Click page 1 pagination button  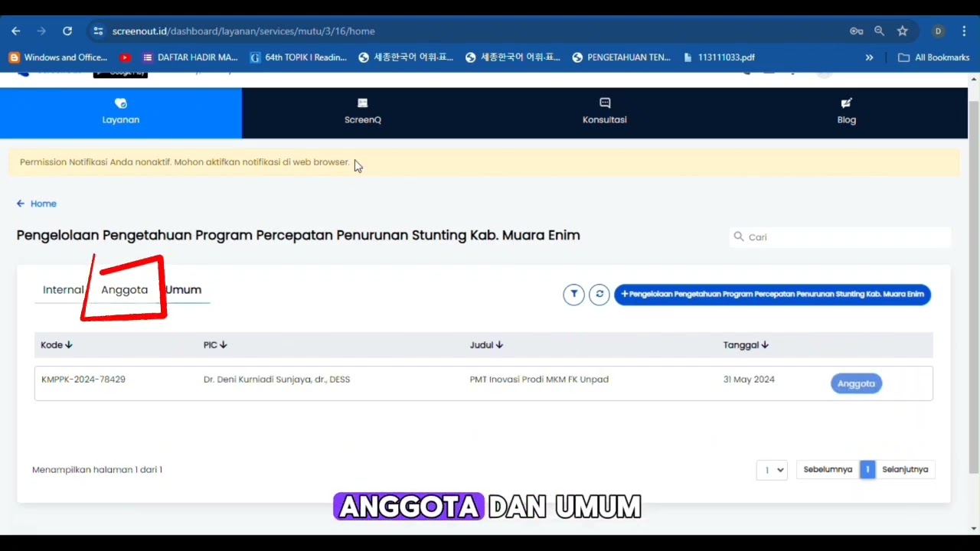867,470
